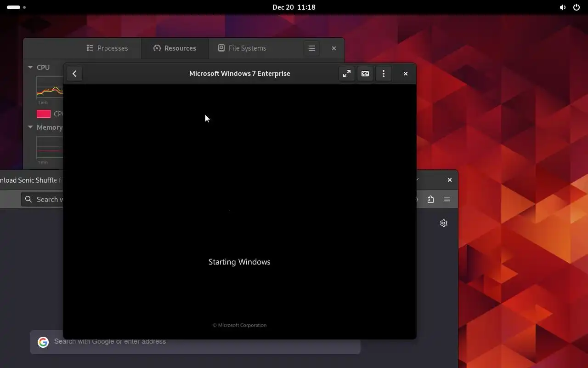
Task: Click the magnifier icon in browser address bar
Action: pyautogui.click(x=28, y=199)
